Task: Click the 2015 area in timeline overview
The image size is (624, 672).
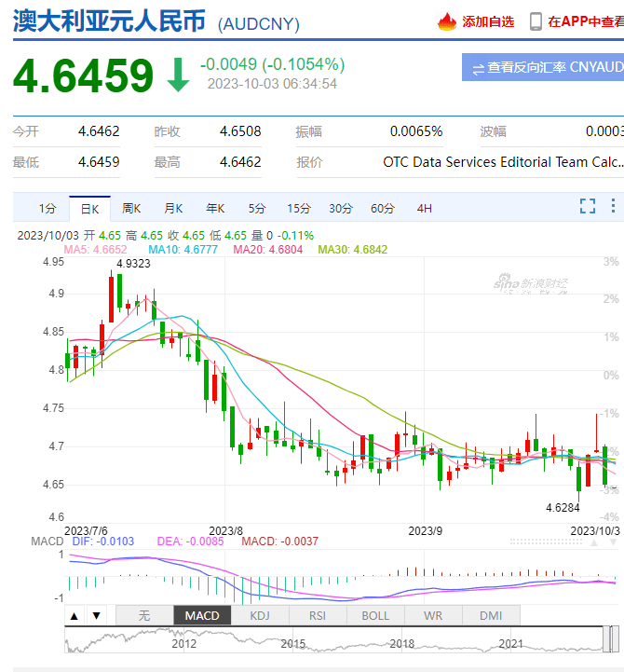Action: click(x=293, y=642)
